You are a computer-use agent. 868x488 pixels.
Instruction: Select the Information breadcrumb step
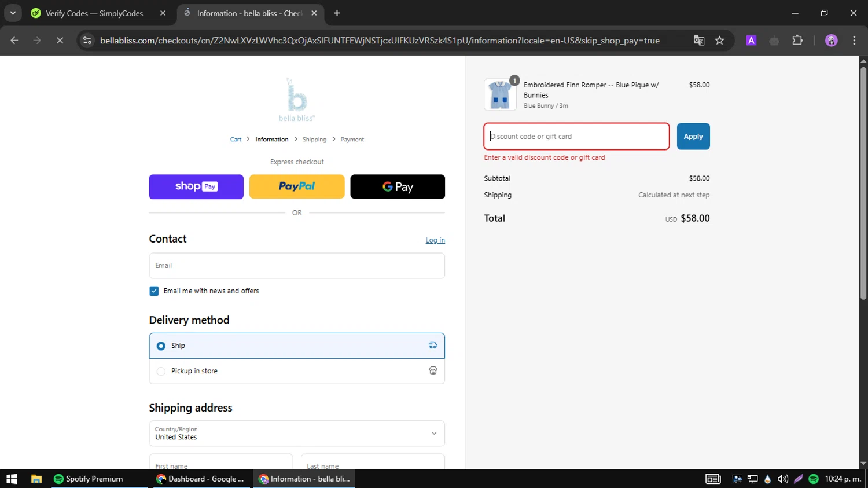(271, 140)
